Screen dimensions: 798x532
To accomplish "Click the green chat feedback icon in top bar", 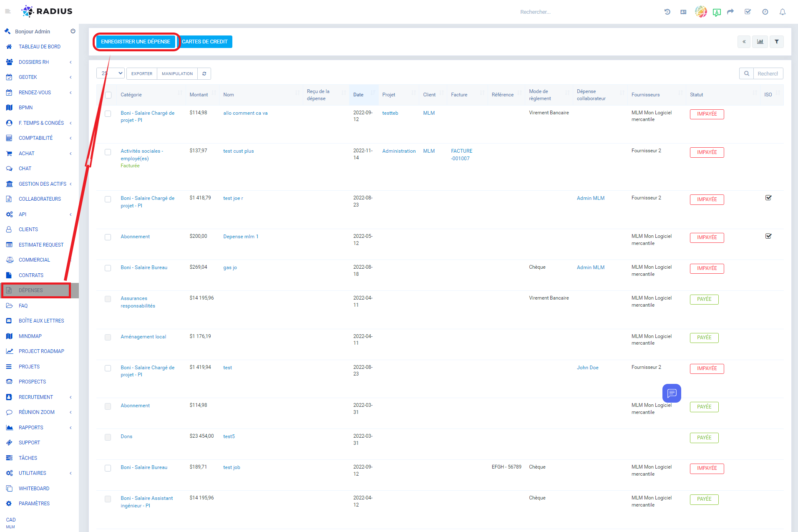I will click(x=717, y=12).
